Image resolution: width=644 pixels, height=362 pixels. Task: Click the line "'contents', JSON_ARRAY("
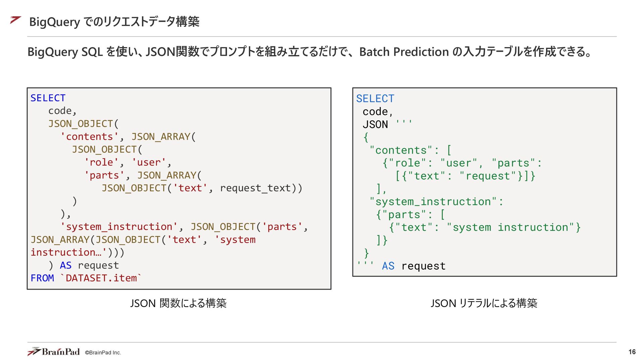point(128,137)
